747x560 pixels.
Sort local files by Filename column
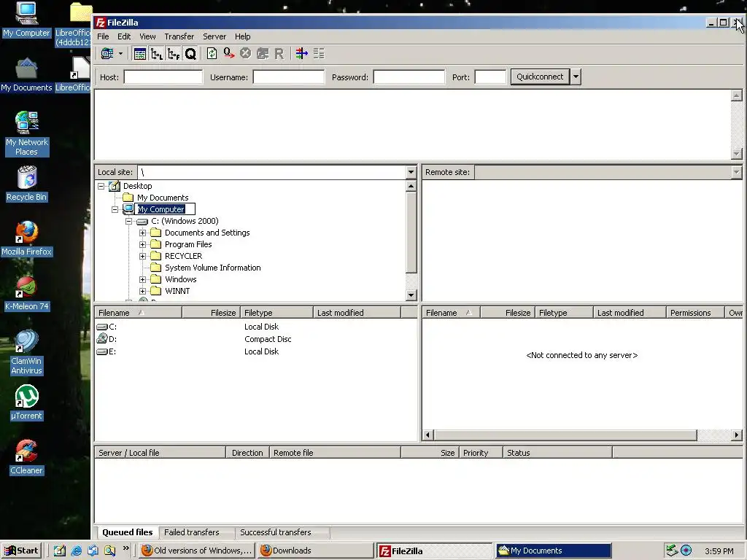(138, 313)
